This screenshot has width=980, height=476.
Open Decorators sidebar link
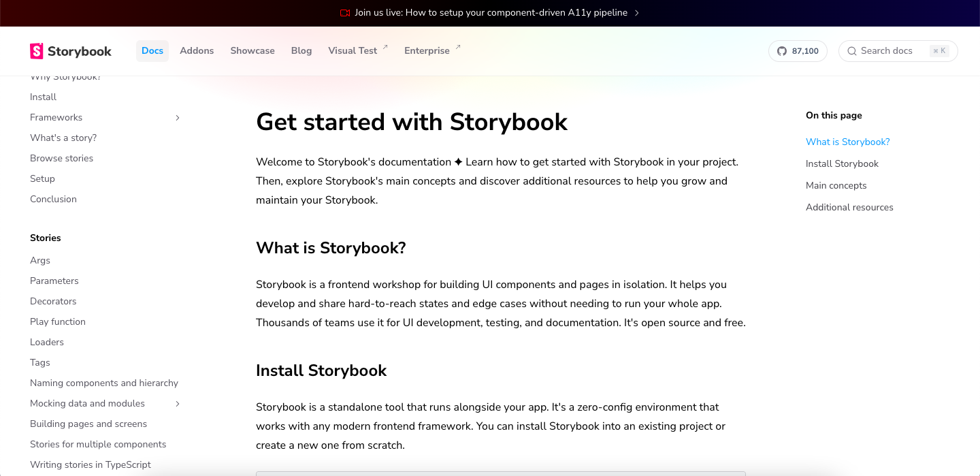coord(53,302)
